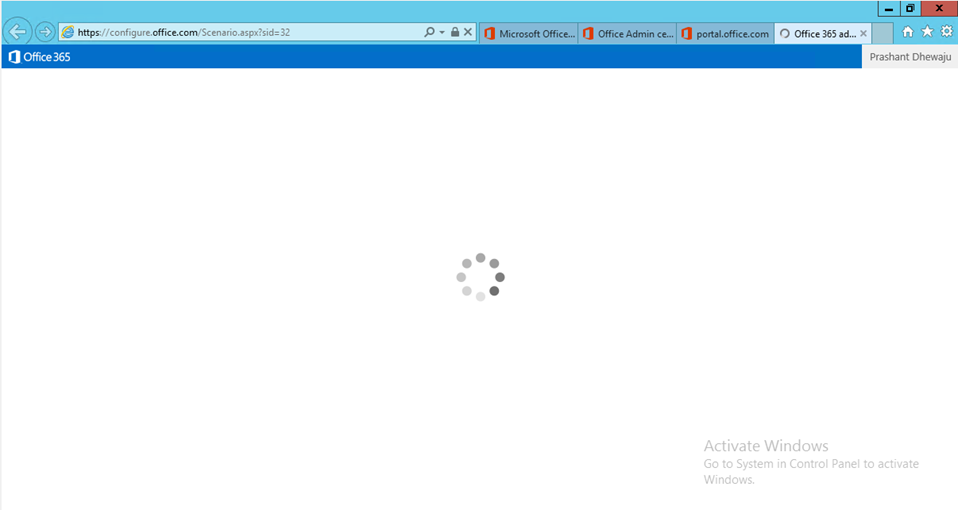
Task: Minimize the browser window
Action: tap(889, 9)
